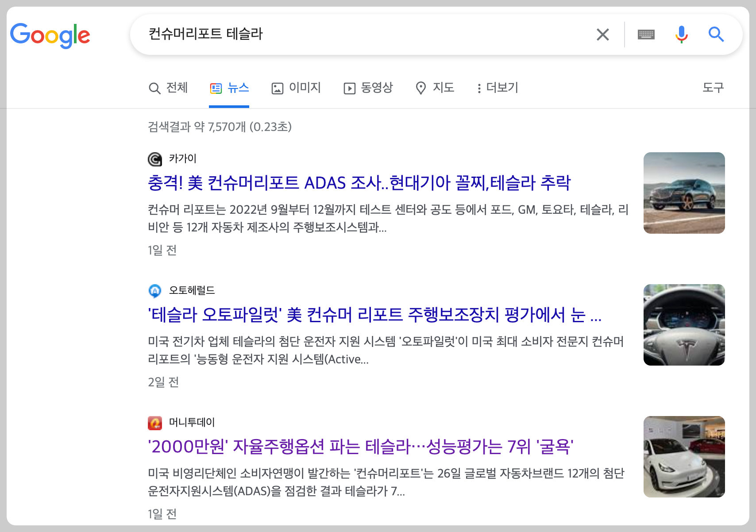Image resolution: width=756 pixels, height=532 pixels.
Task: Click the 2일 전 timestamp under 오토헤럴드
Action: point(163,382)
